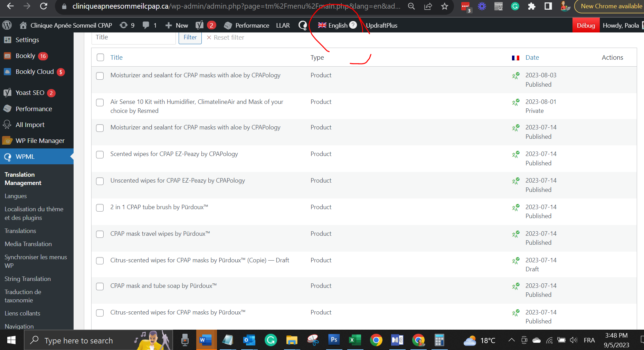The image size is (644, 350).
Task: Sort by the Title column header
Action: click(x=116, y=57)
